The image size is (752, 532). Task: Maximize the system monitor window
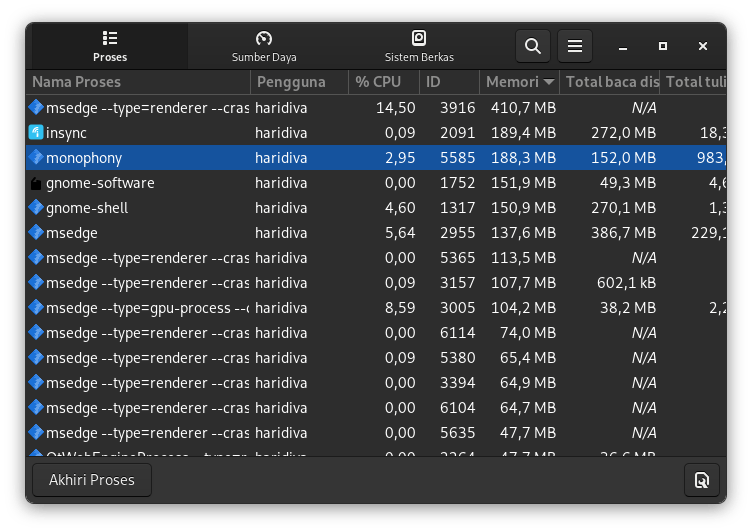pos(663,46)
